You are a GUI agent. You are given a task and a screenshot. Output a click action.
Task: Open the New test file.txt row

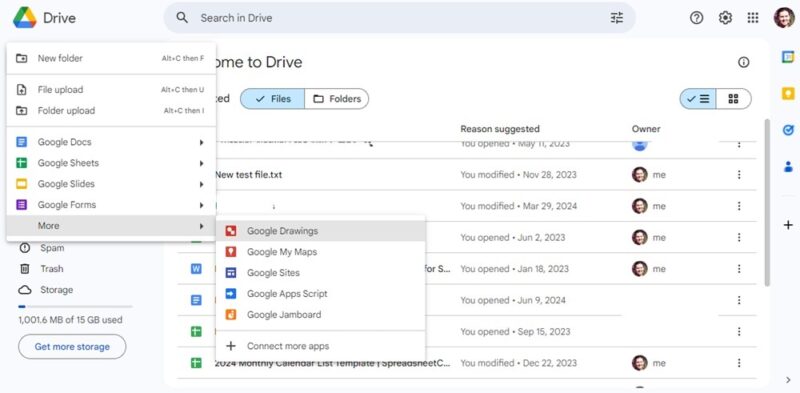tap(467, 175)
